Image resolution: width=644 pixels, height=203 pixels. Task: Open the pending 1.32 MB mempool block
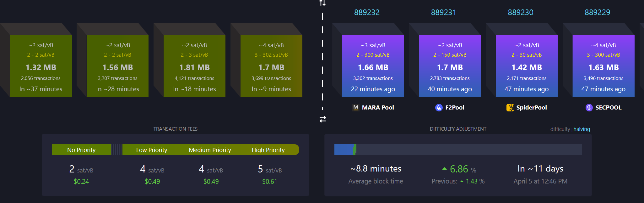(41, 66)
